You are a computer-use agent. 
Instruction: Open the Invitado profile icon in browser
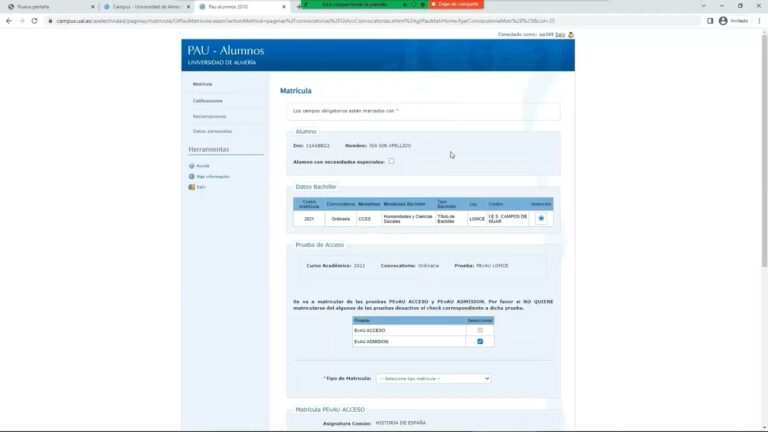tap(723, 21)
